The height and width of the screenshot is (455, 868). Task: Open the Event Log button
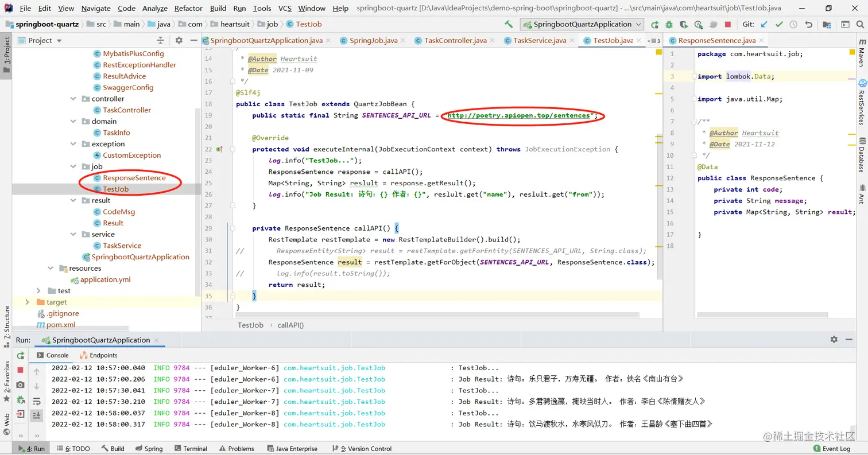pos(832,449)
